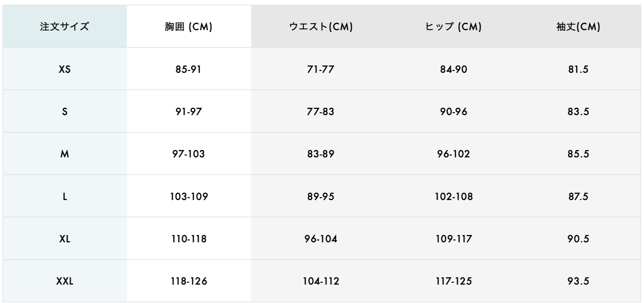Click chest value 85-91 cell
This screenshot has height=303, width=644.
[x=189, y=69]
